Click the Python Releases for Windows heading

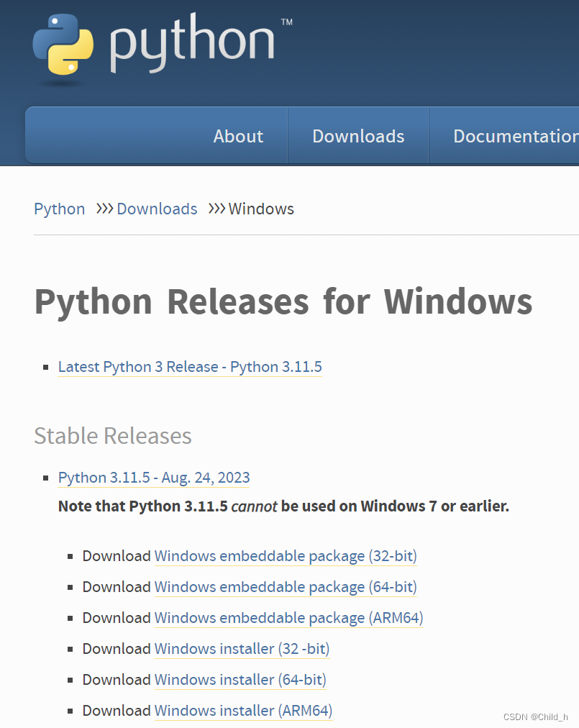(283, 302)
